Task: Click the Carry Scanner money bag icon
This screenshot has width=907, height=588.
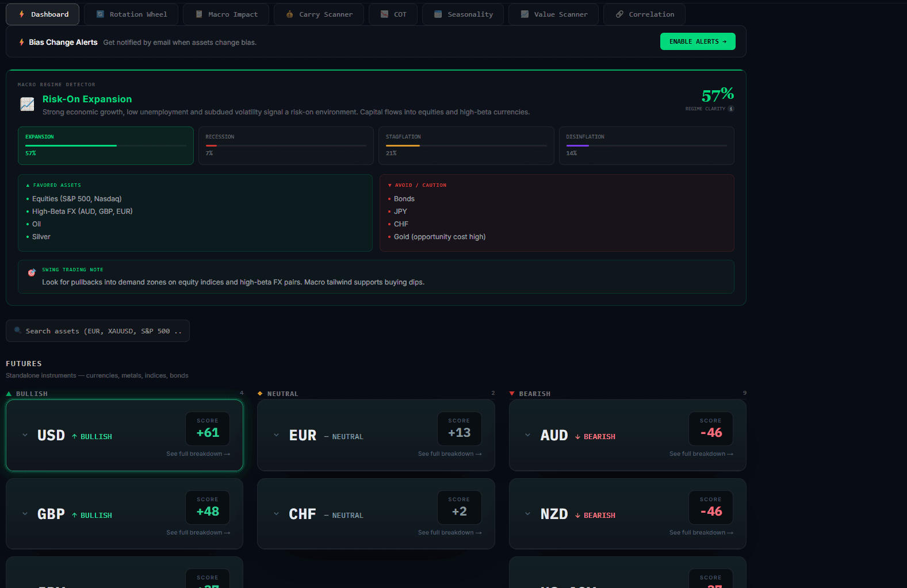Action: point(290,14)
